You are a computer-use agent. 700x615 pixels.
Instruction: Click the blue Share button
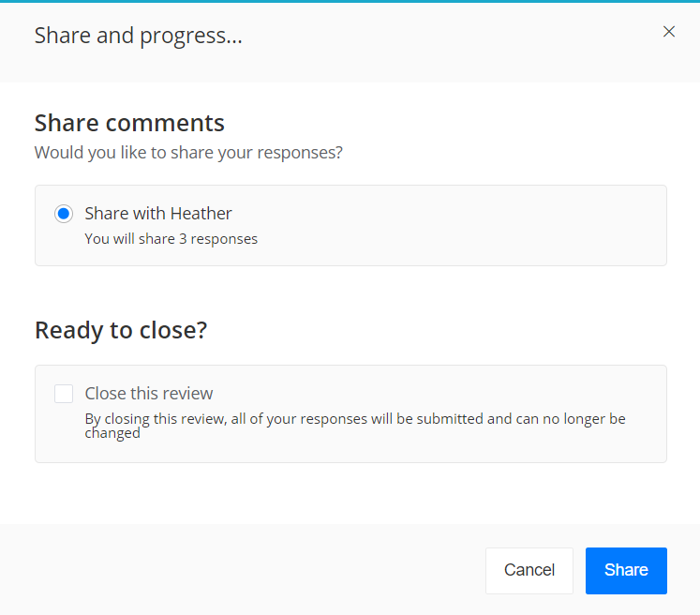pyautogui.click(x=626, y=570)
